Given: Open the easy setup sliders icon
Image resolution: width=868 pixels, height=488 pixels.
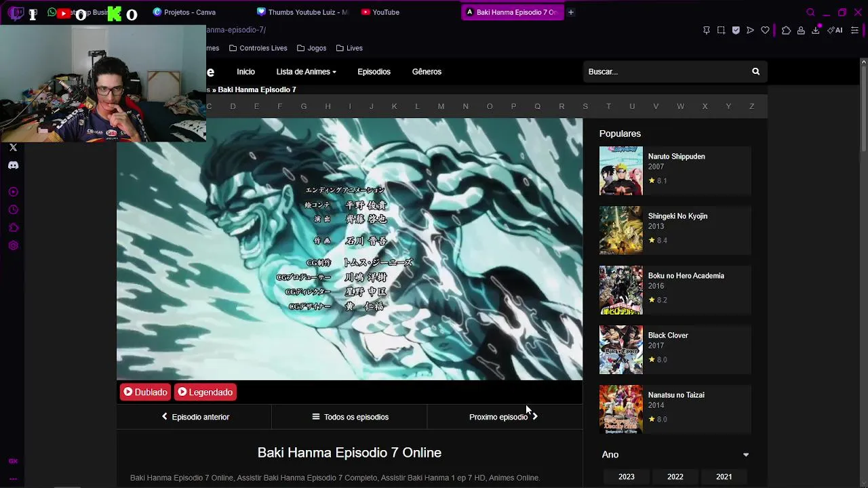Looking at the screenshot, I should [x=854, y=30].
